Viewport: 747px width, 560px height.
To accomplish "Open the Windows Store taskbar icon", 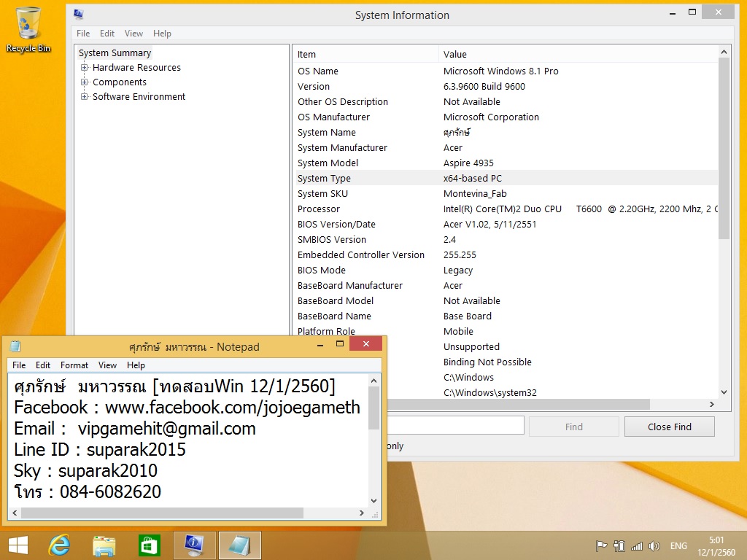I will (149, 545).
